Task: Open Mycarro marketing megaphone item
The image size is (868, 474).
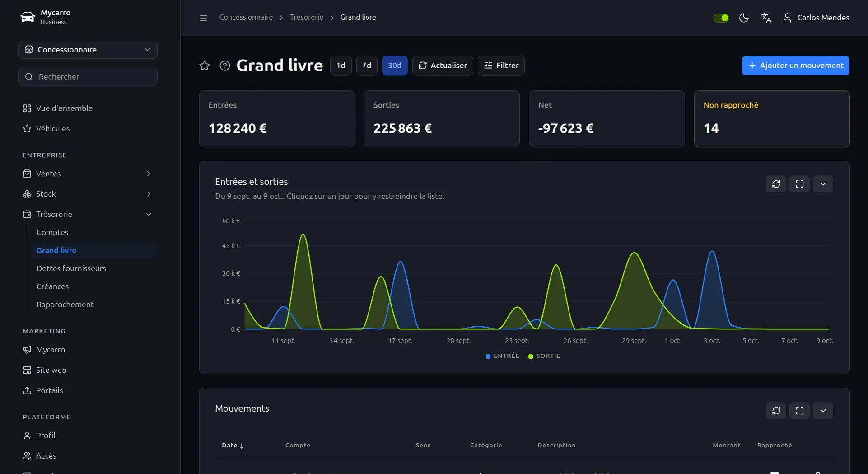Action: [88, 350]
